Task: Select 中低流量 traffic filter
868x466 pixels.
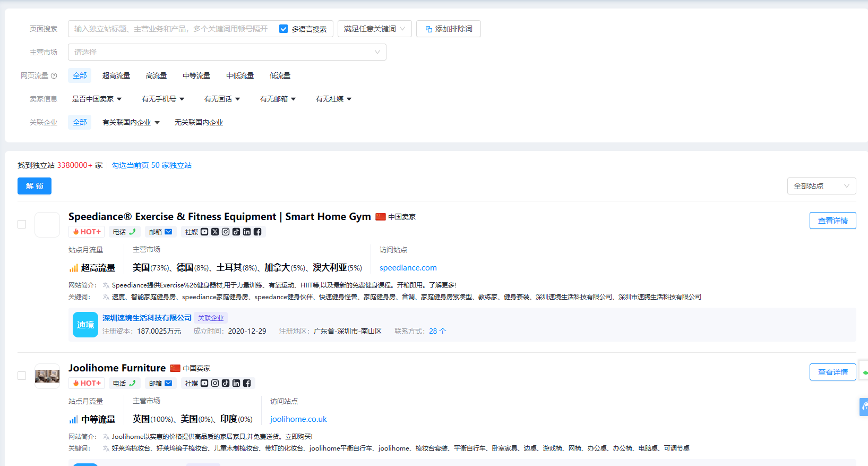Action: (x=240, y=75)
